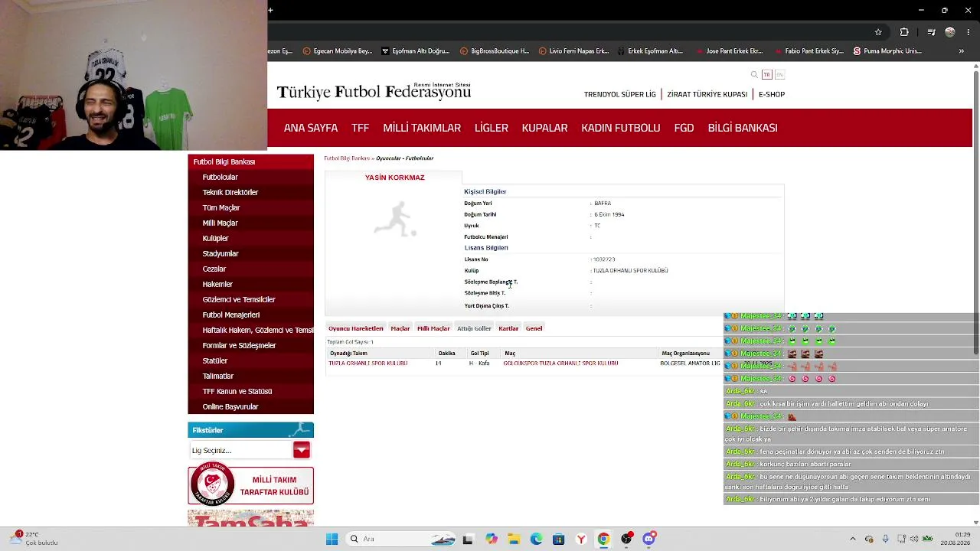Open the weather widget on the taskbar
Screen dimensions: 980x551
coord(34,539)
